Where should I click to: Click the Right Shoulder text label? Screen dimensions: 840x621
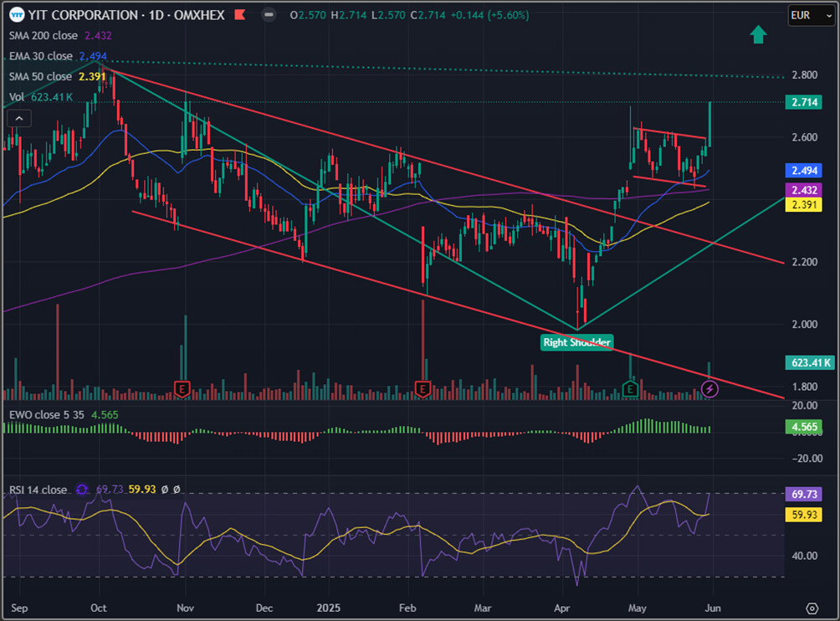[577, 341]
